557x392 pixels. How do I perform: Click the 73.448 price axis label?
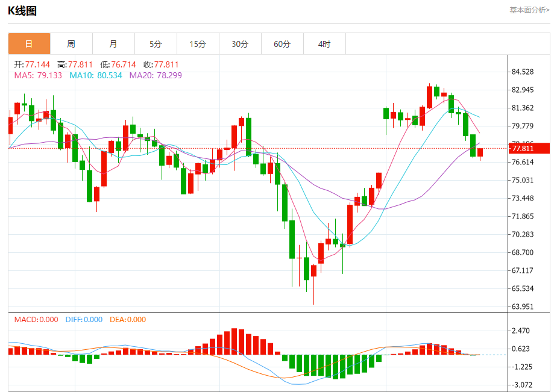click(x=523, y=198)
